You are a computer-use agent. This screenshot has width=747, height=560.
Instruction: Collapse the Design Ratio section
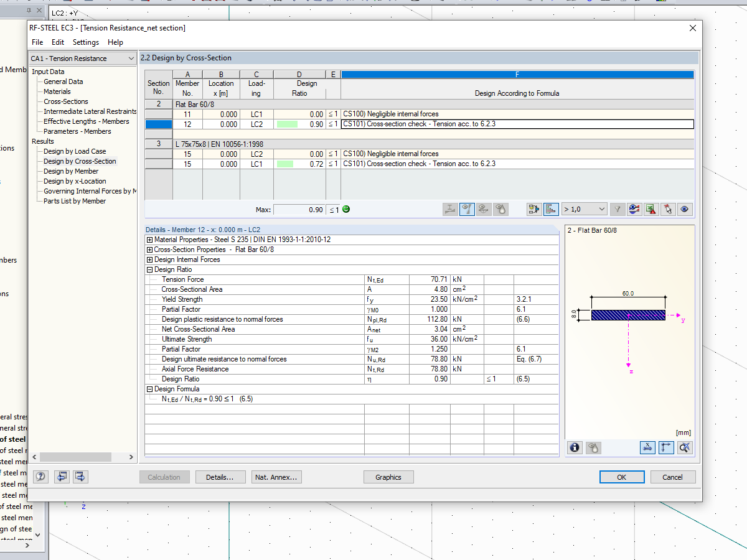pos(149,269)
